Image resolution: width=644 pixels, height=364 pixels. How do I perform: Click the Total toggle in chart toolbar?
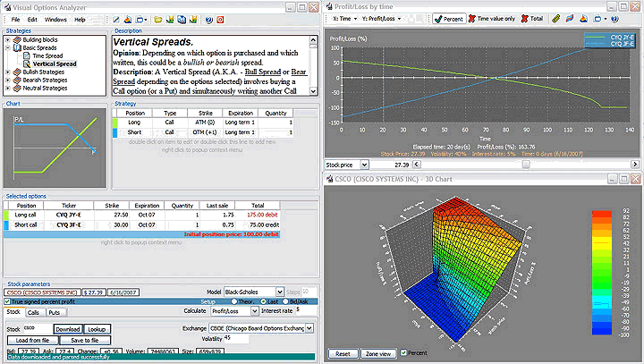pyautogui.click(x=531, y=18)
